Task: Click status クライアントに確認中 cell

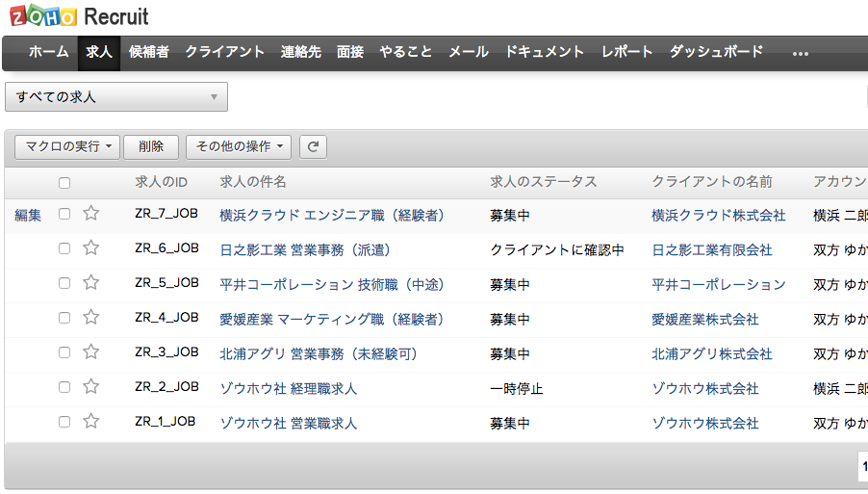Action: click(x=557, y=249)
